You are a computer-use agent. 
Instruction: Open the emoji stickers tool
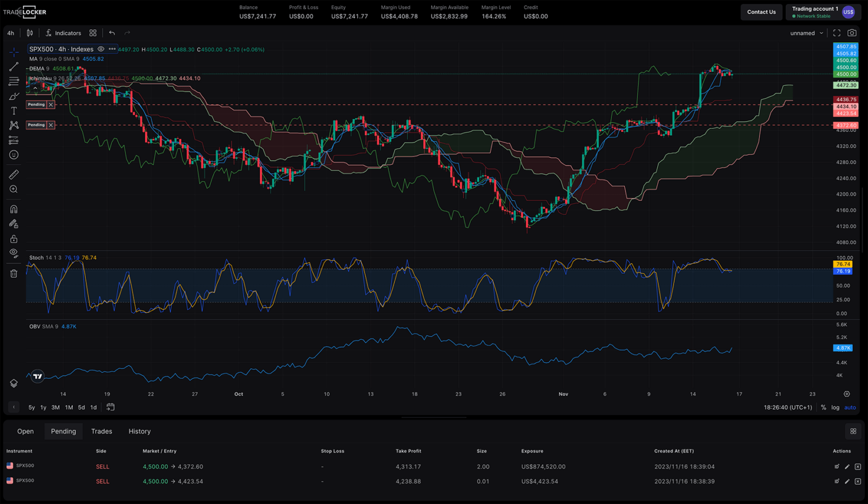[14, 154]
